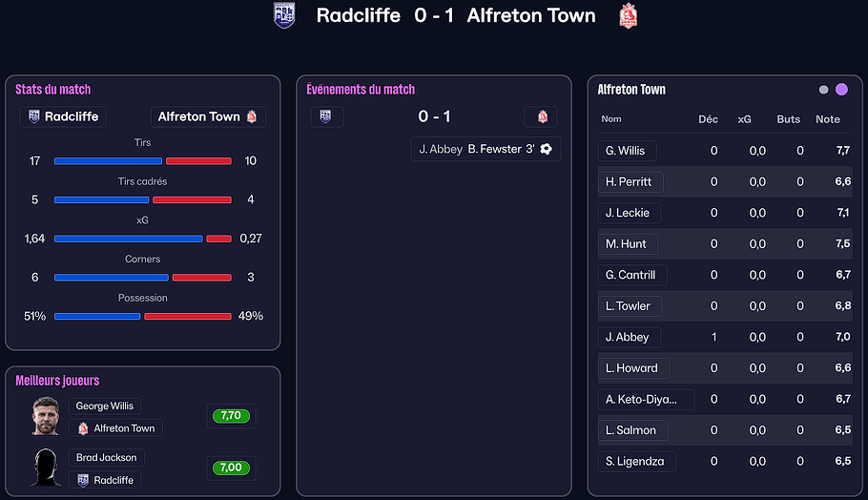Select the Radcliffe team stats button
Image resolution: width=868 pixels, height=500 pixels.
tap(63, 116)
